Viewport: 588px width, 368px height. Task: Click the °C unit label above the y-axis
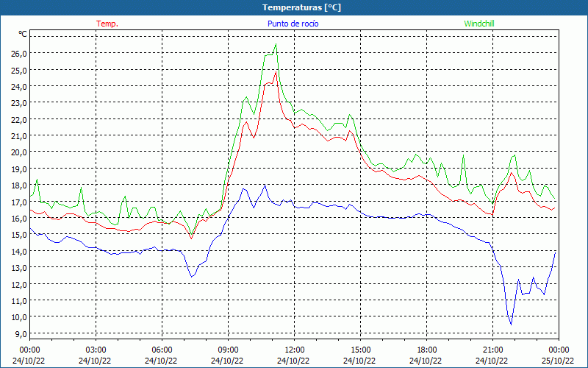(x=23, y=34)
